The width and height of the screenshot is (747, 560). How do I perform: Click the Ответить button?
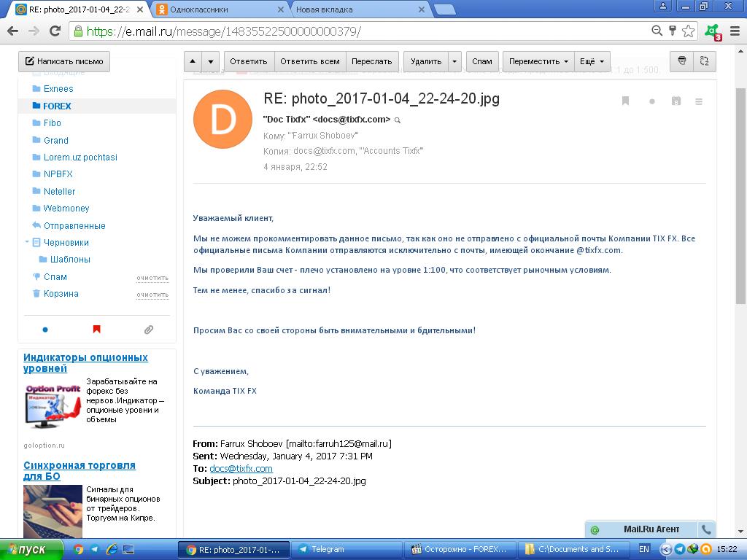[249, 61]
